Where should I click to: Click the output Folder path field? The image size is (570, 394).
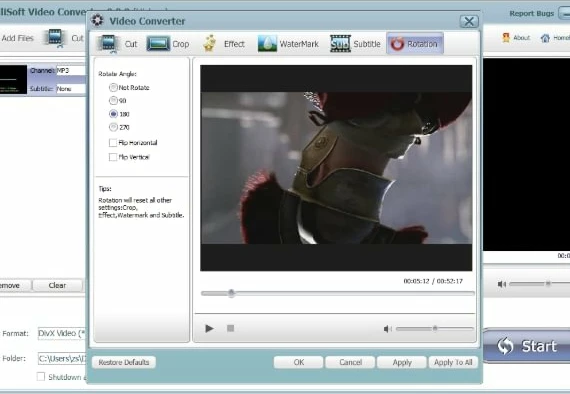coord(62,358)
